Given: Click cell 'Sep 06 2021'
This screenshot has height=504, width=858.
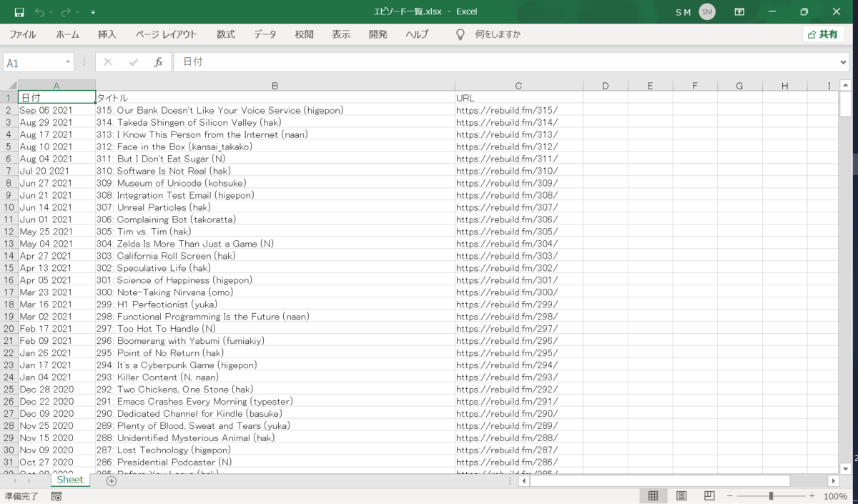Looking at the screenshot, I should point(56,110).
